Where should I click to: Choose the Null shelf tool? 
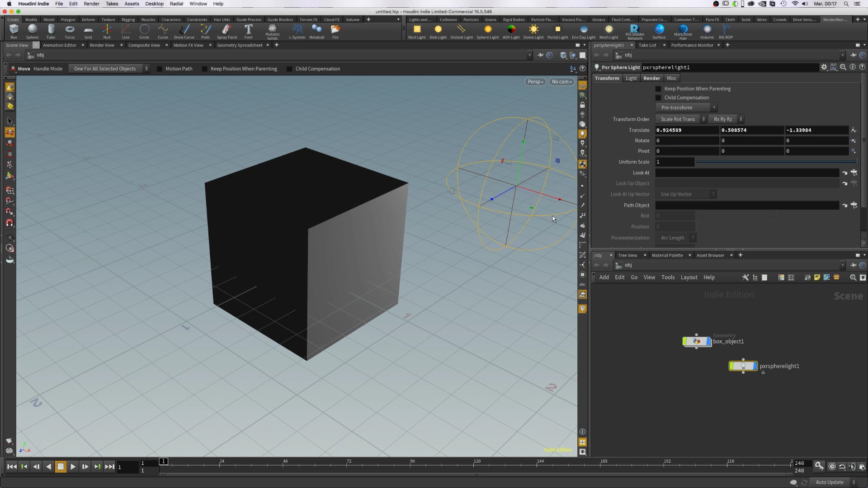107,32
